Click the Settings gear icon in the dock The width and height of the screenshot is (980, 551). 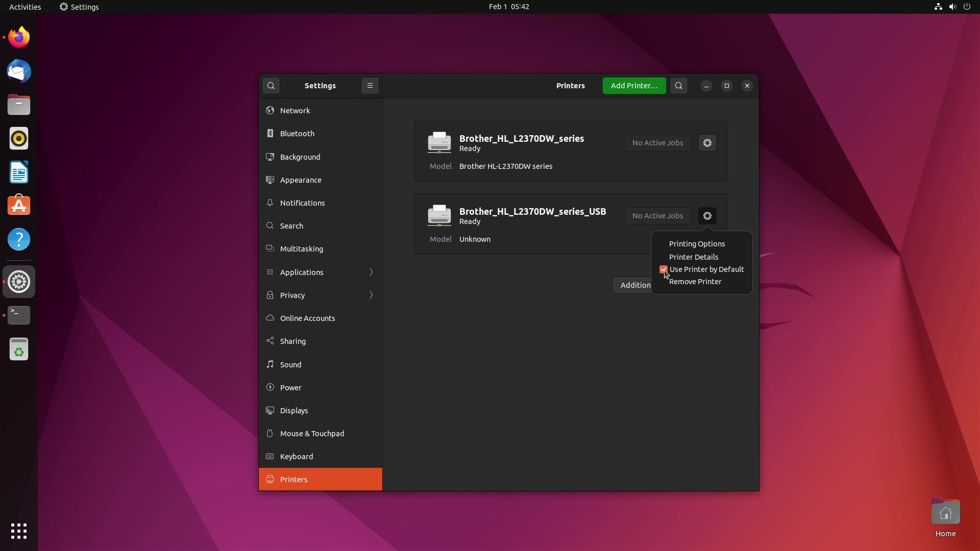19,282
